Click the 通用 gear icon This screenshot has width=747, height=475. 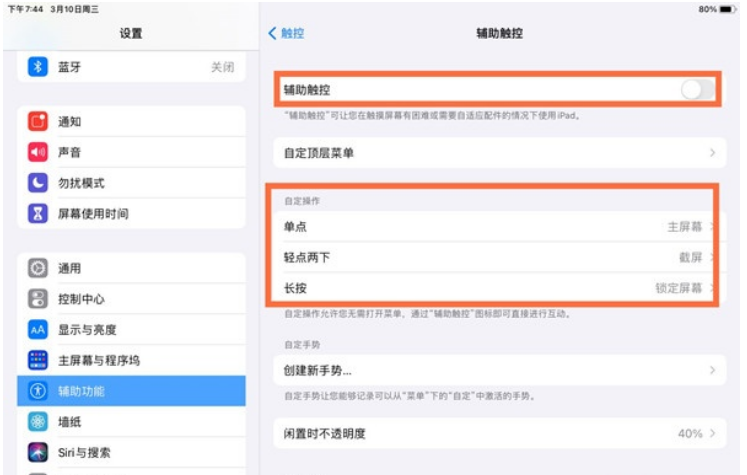38,268
